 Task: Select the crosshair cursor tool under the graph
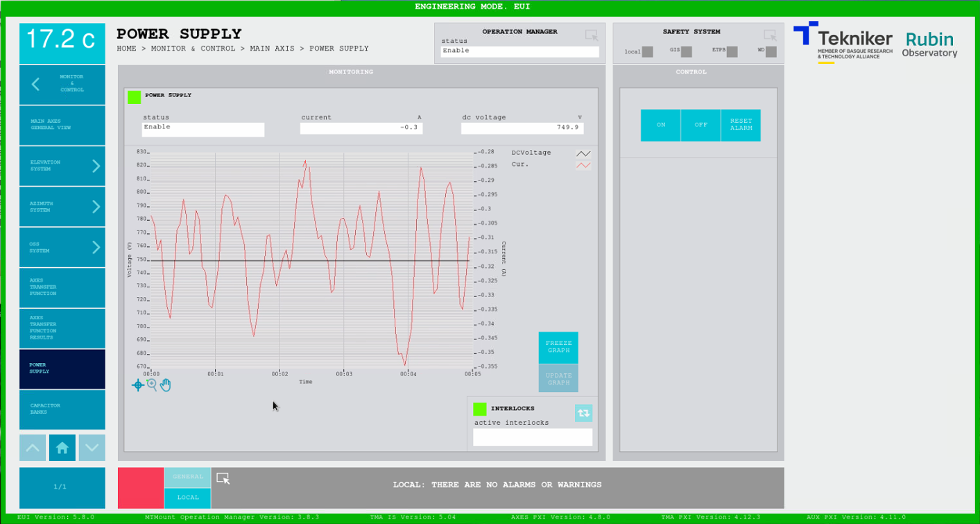coord(138,385)
